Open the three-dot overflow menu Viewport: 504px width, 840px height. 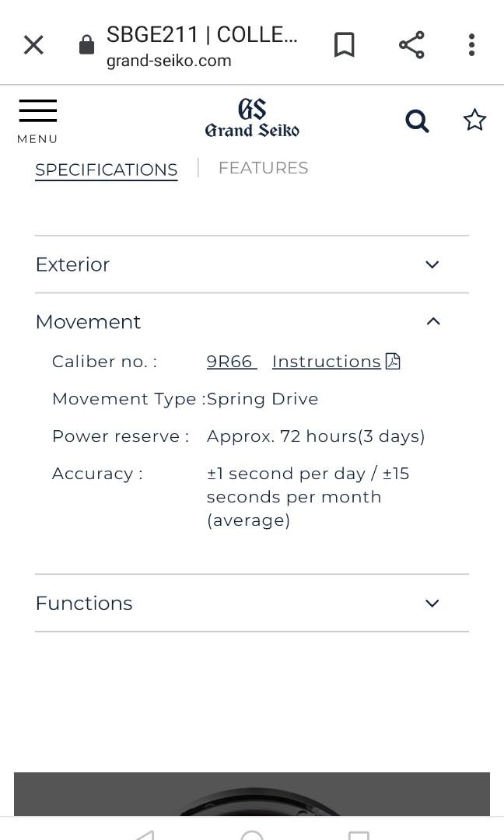(x=471, y=45)
